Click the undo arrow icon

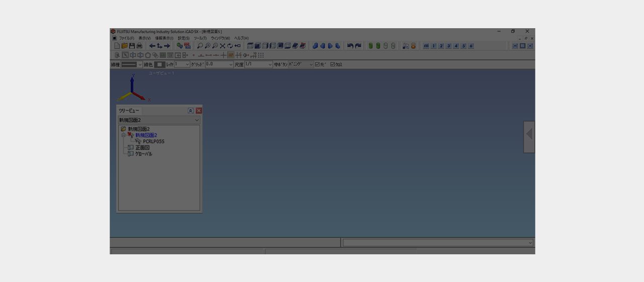tap(350, 46)
